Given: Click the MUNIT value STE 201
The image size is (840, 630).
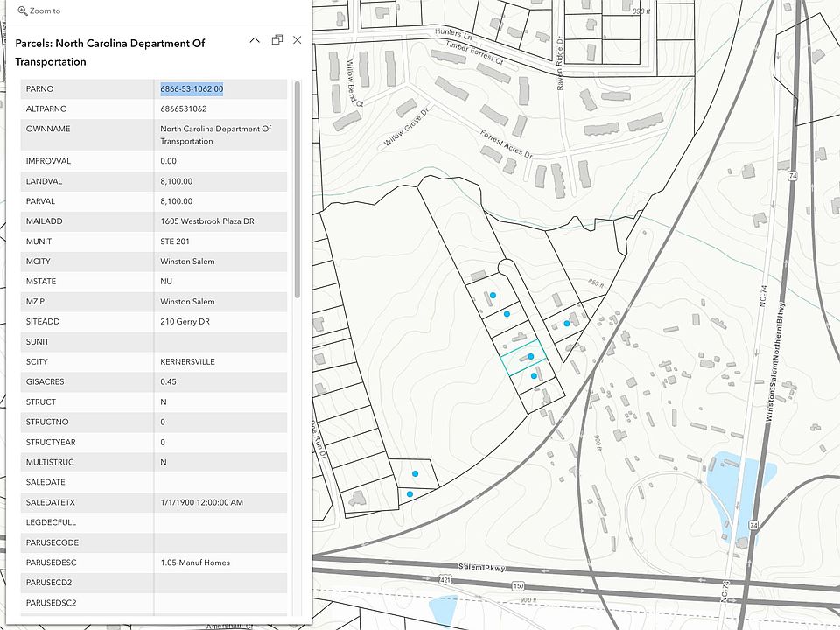Looking at the screenshot, I should 175,241.
